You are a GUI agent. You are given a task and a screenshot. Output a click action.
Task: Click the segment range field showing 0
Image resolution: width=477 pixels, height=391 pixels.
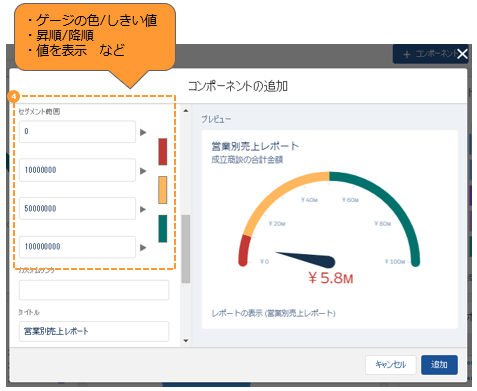[77, 132]
